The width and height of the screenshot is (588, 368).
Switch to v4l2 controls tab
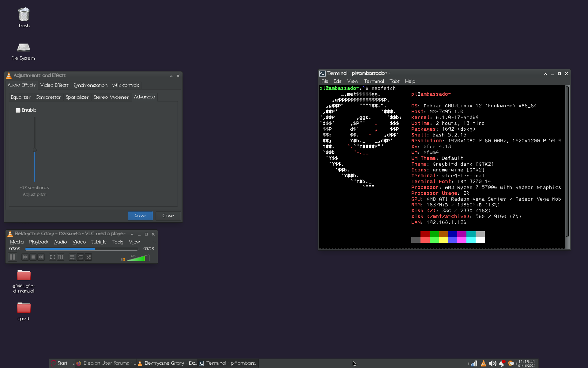tap(126, 85)
